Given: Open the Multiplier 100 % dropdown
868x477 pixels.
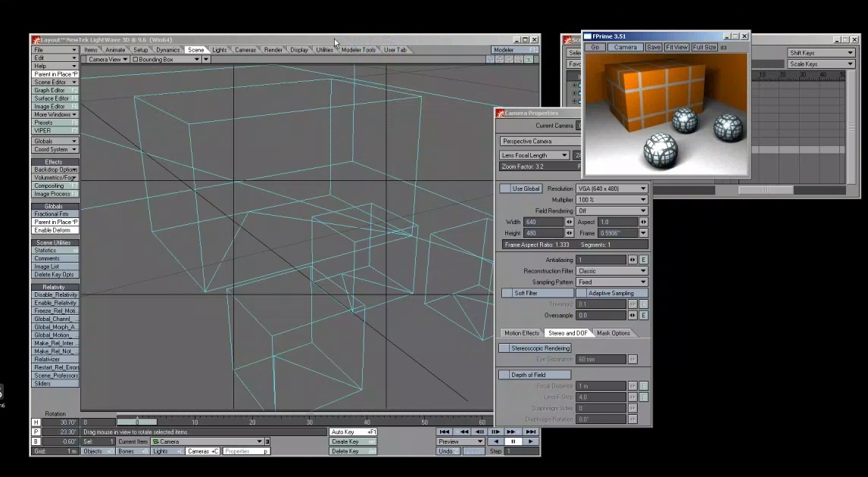Looking at the screenshot, I should point(612,200).
